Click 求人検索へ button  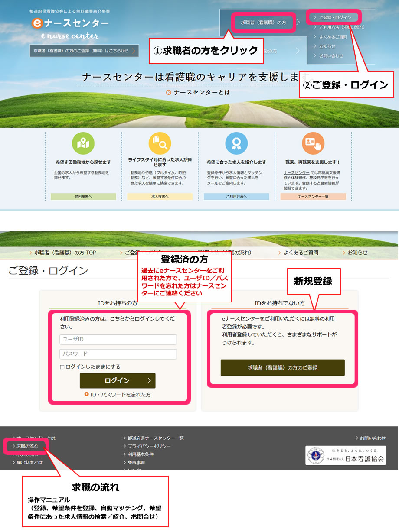160,196
